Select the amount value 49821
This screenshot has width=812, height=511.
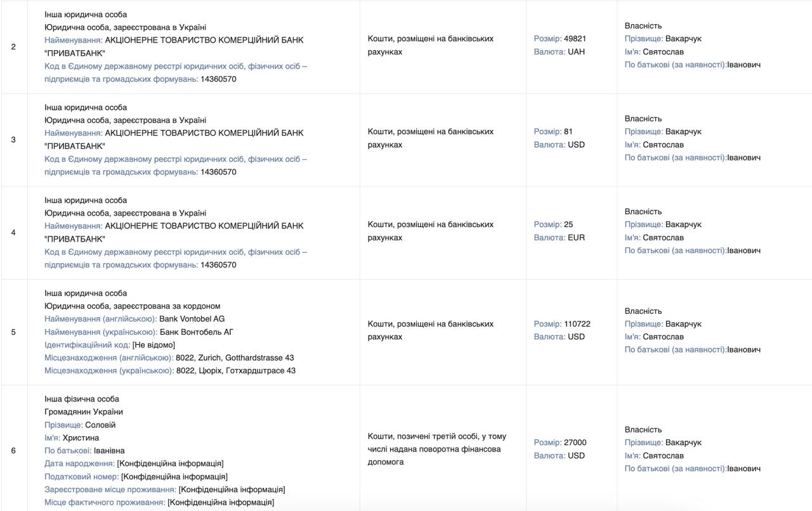point(575,39)
